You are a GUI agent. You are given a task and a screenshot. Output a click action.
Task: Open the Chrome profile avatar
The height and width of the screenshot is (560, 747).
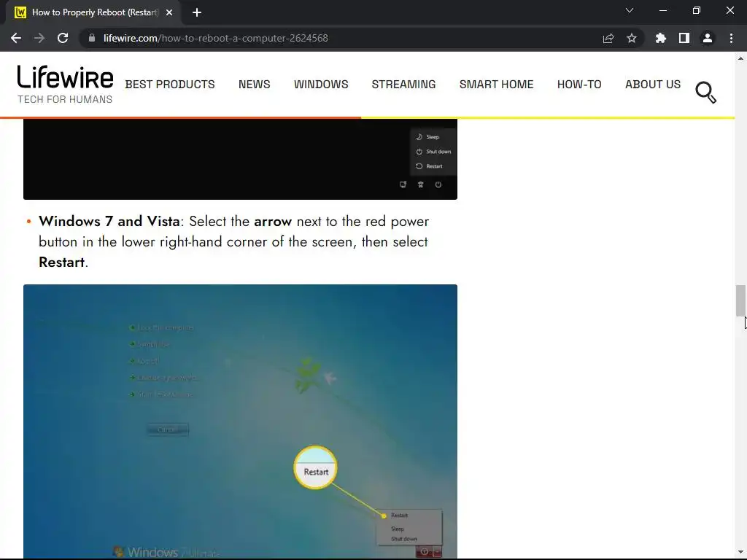708,38
